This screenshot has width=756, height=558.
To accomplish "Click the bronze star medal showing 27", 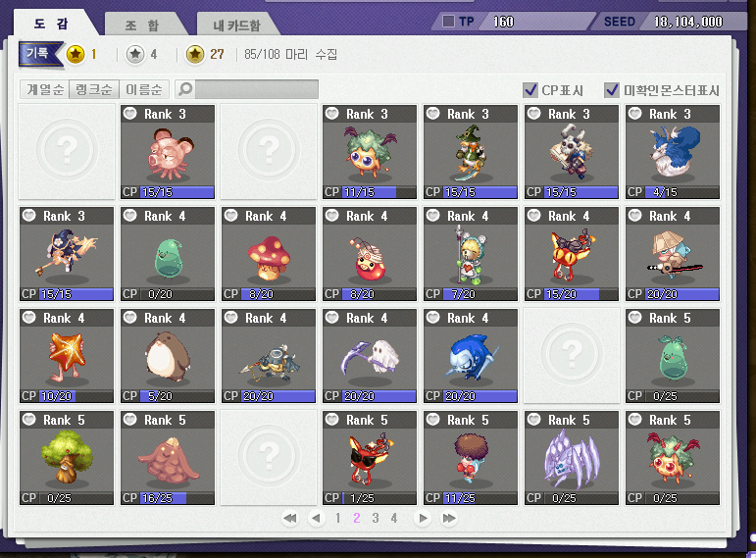I will point(195,54).
